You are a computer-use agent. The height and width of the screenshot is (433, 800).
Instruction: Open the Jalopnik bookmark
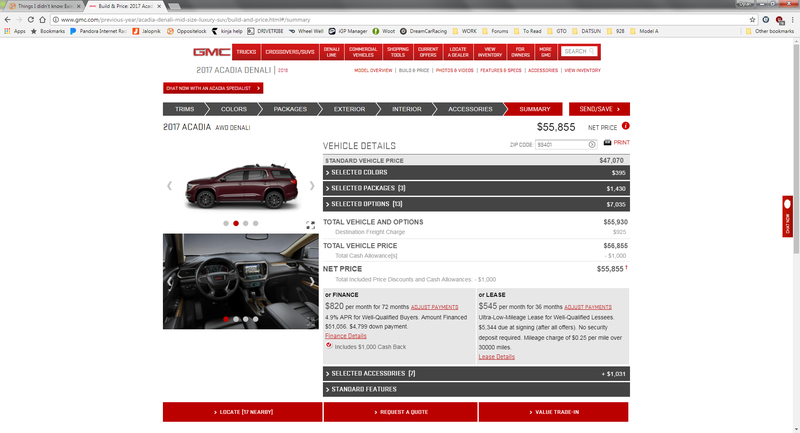click(x=146, y=31)
